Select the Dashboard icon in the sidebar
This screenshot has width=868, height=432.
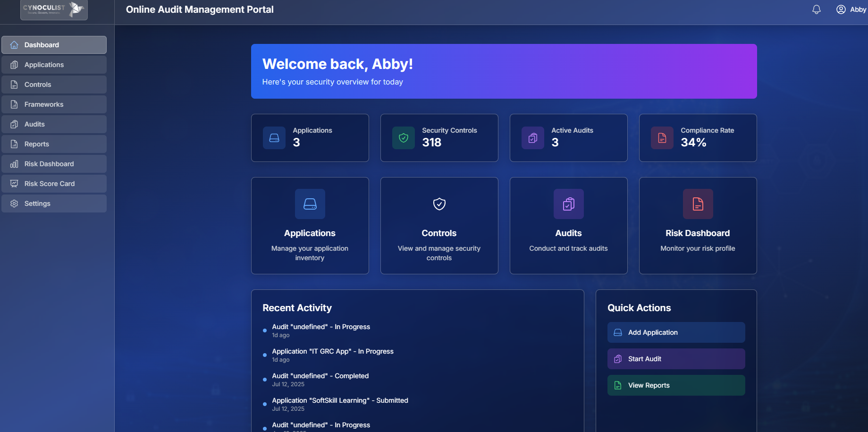click(x=14, y=45)
